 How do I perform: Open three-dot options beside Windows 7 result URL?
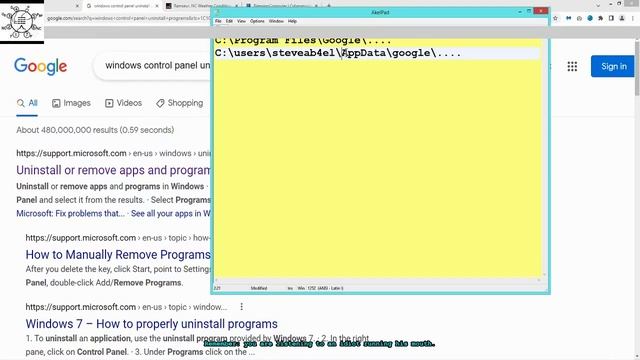pos(242,307)
